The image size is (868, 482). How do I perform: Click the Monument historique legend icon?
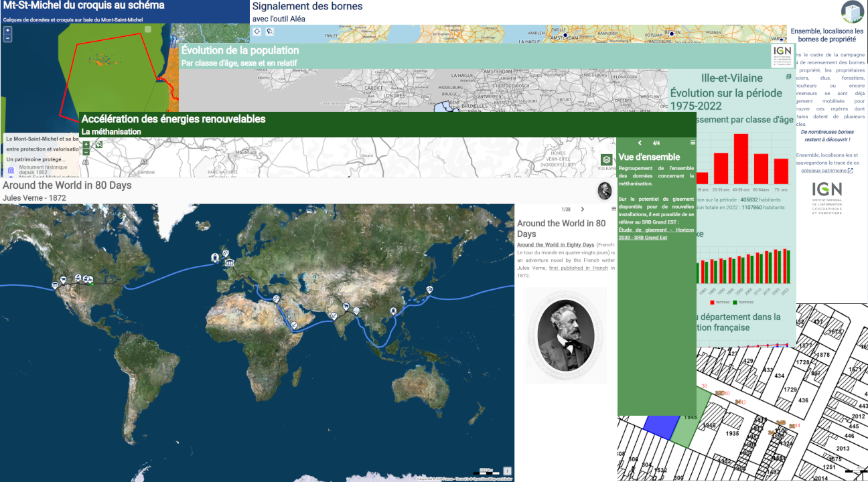pos(11,171)
